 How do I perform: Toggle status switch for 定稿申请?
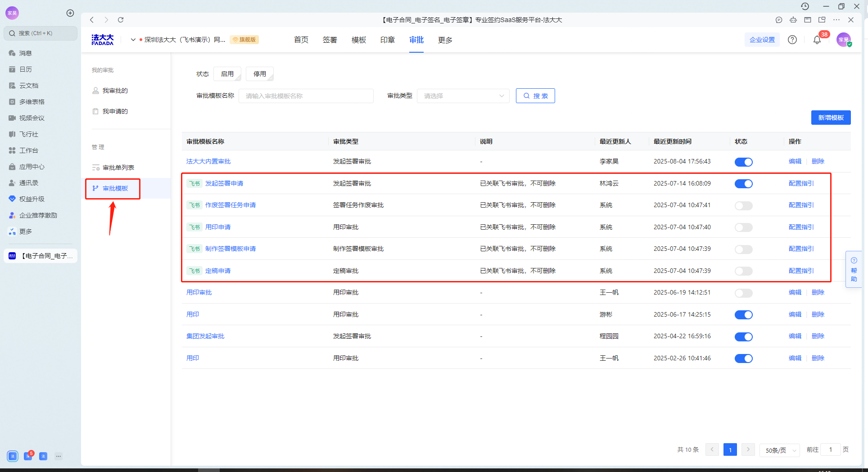pos(744,271)
